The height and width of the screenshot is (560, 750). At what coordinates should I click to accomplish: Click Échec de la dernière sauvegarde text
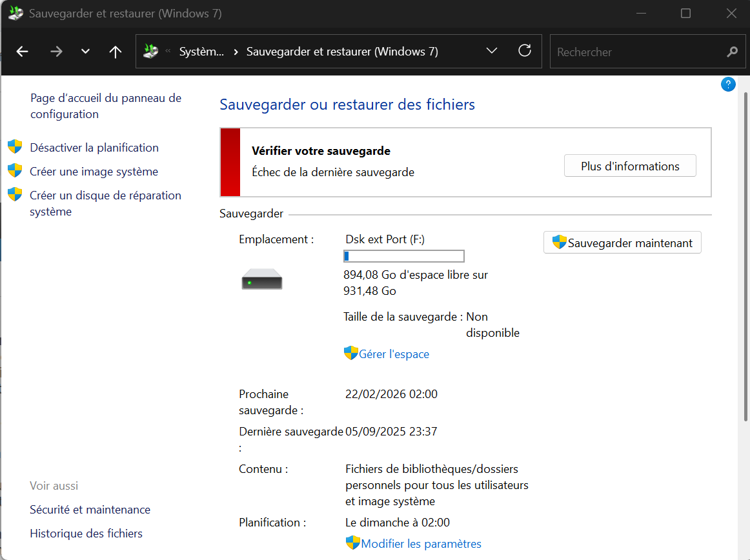(333, 172)
